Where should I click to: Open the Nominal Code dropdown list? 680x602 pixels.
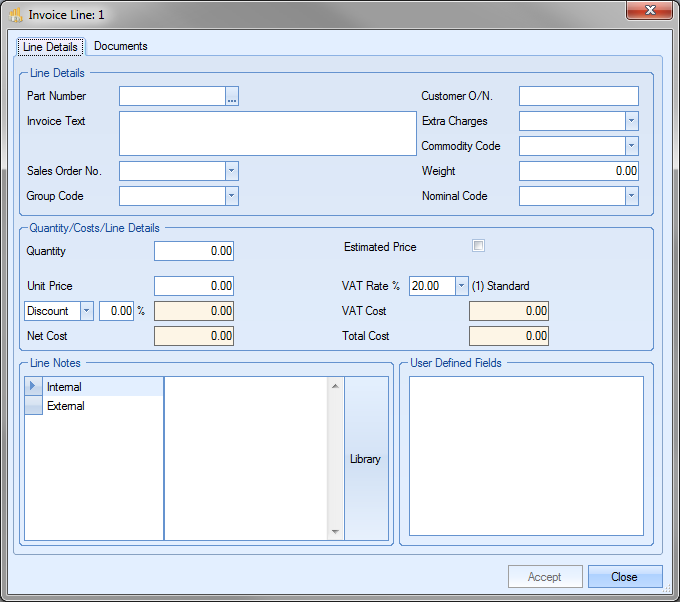click(631, 196)
